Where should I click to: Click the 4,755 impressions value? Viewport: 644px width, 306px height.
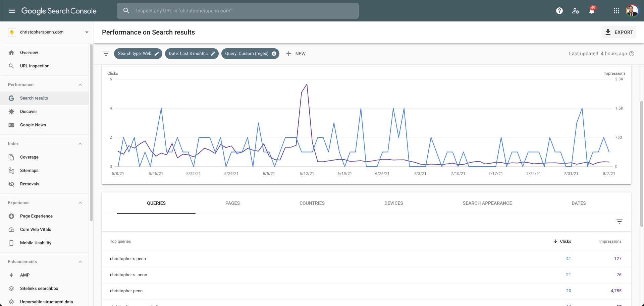(616, 291)
